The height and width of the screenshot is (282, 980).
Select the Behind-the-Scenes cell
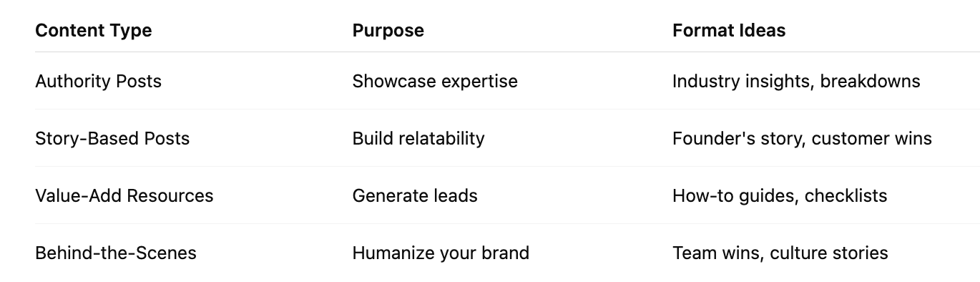pos(116,253)
